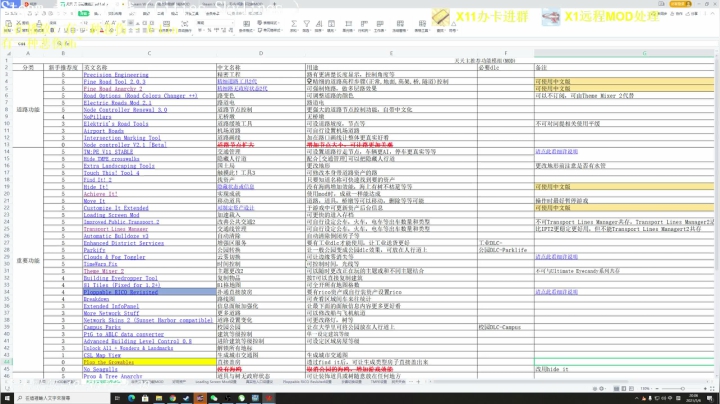Toggle Underline formatting

(66, 30)
